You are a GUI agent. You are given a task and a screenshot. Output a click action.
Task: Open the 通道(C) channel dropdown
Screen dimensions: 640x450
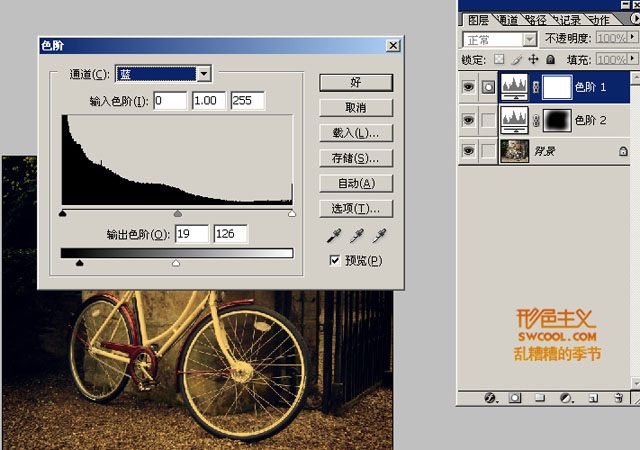click(x=204, y=74)
